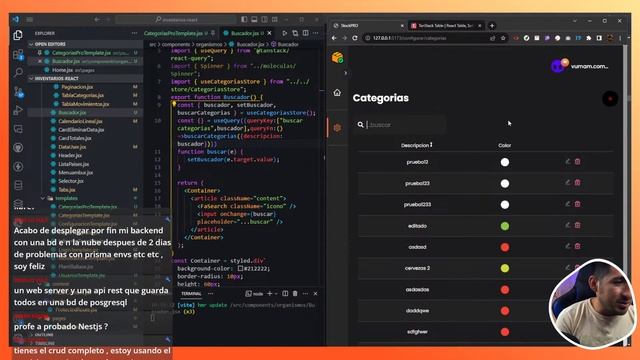Open the editor More Actions ellipsis
This screenshot has height=360, width=640.
click(x=316, y=33)
